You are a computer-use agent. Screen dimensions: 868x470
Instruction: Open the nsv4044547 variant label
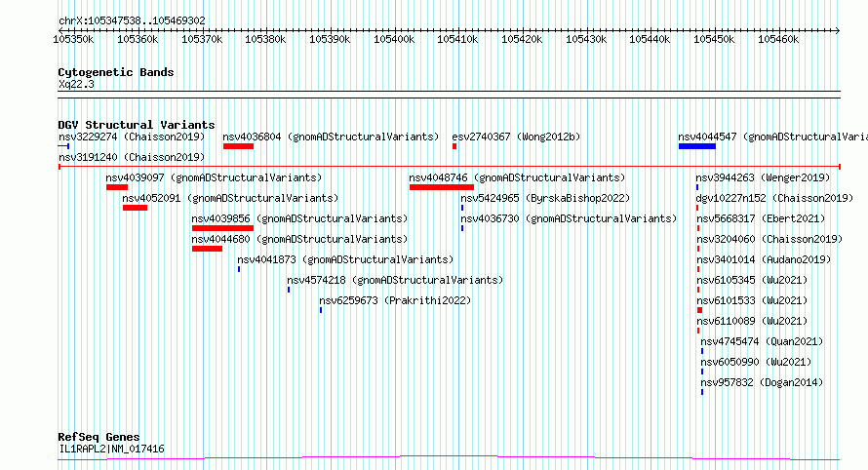point(772,137)
